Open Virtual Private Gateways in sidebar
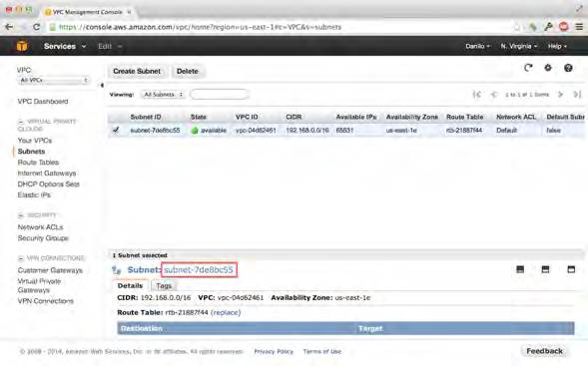 [x=39, y=285]
